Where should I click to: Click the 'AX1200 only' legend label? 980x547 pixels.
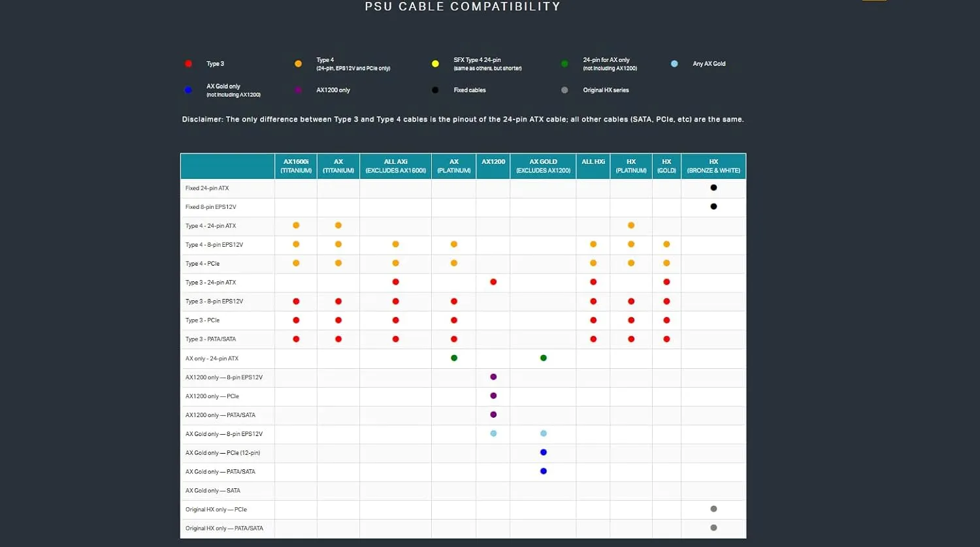point(333,90)
